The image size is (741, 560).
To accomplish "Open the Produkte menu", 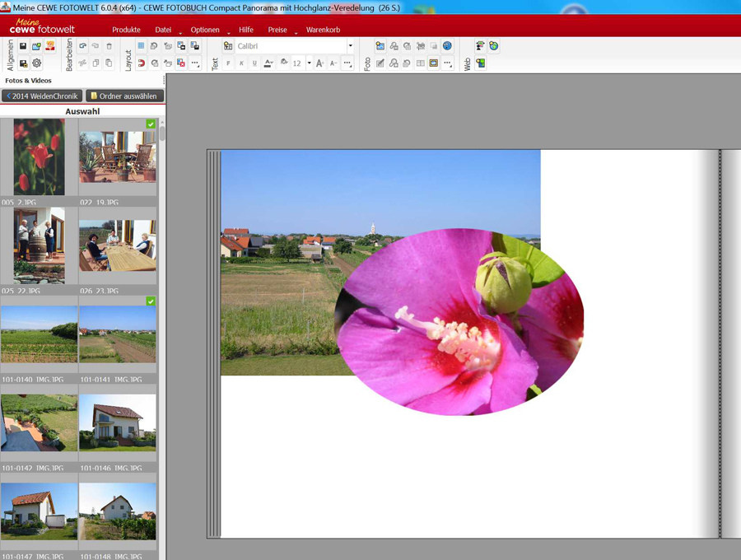I will coord(126,30).
